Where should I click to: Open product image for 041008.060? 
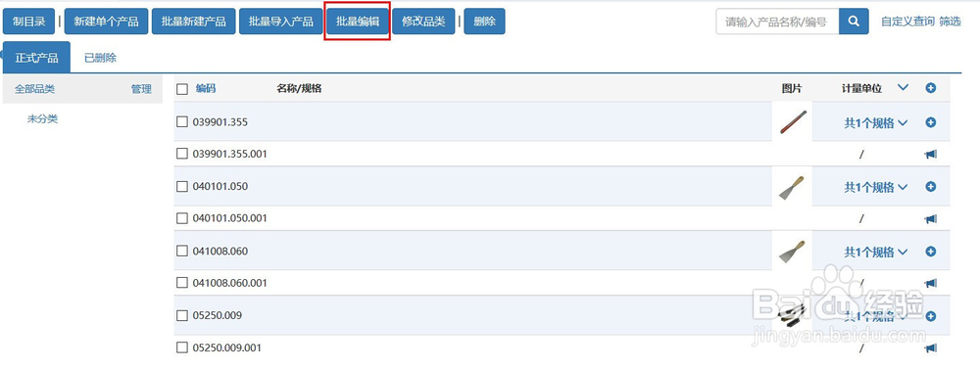792,252
